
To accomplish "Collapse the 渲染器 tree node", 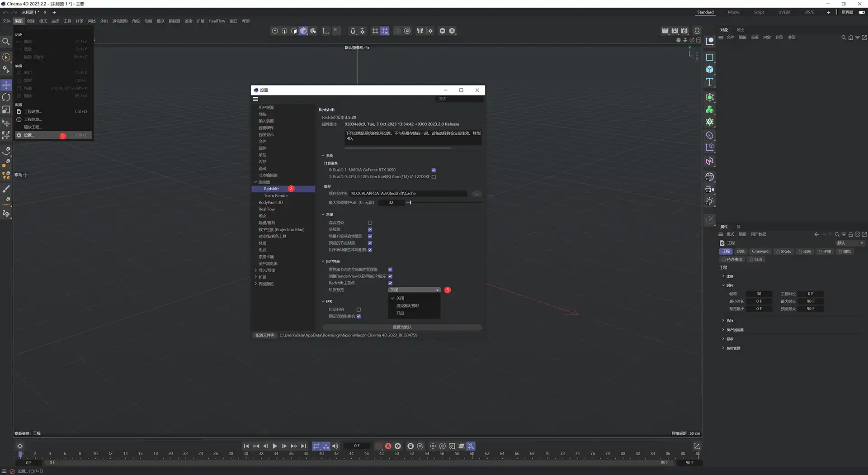I will 256,182.
